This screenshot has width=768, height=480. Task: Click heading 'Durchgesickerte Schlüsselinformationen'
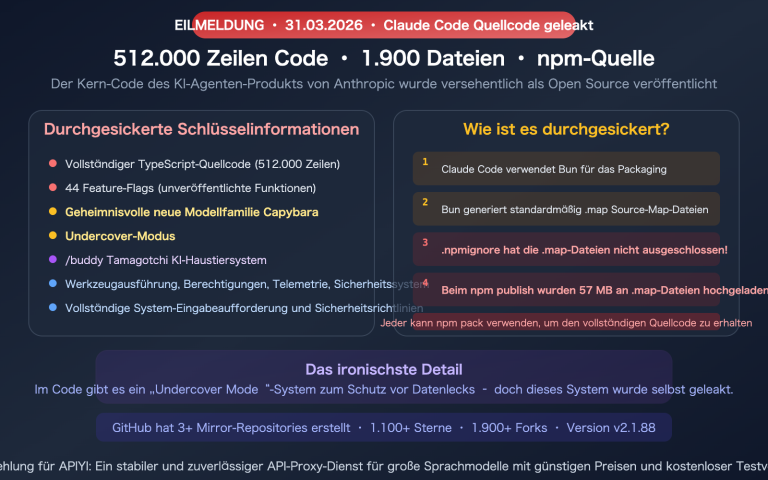(x=201, y=129)
